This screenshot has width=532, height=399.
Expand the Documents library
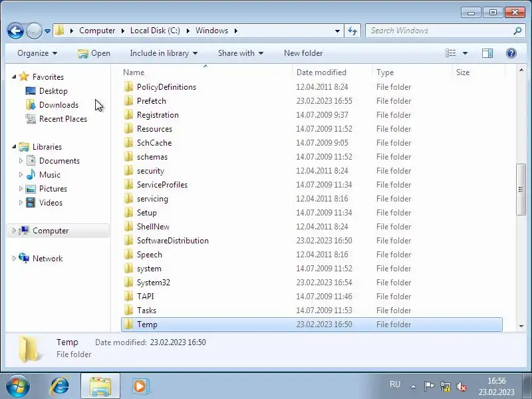(x=21, y=160)
